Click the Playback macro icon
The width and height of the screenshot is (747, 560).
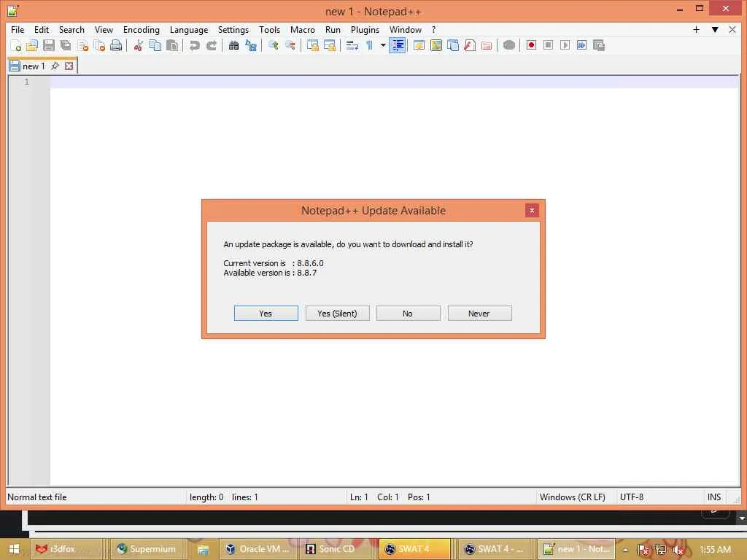[565, 46]
